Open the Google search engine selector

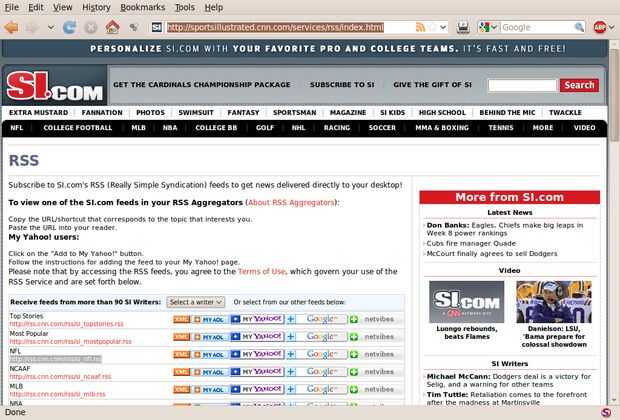point(488,27)
